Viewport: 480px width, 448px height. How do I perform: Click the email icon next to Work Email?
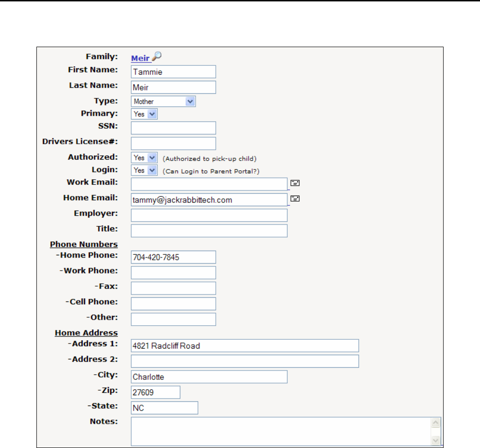tap(295, 183)
